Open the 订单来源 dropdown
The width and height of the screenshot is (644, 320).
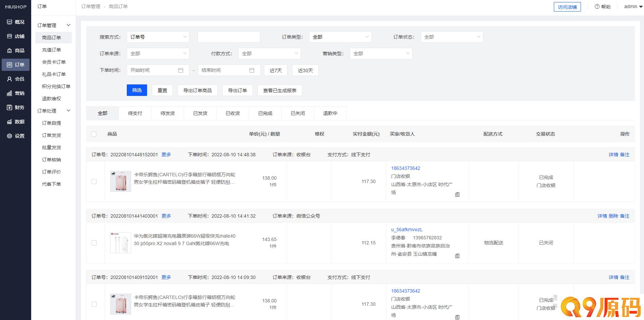(x=158, y=54)
